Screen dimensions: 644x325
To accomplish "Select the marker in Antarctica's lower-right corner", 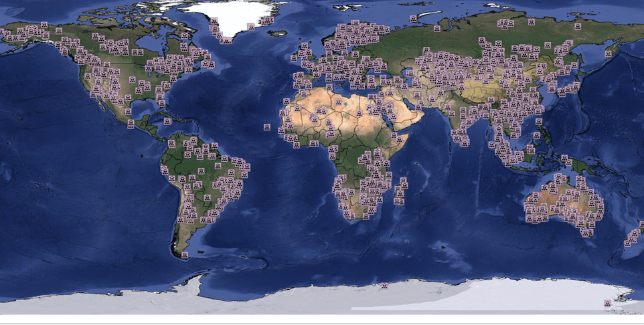I will click(x=607, y=304).
